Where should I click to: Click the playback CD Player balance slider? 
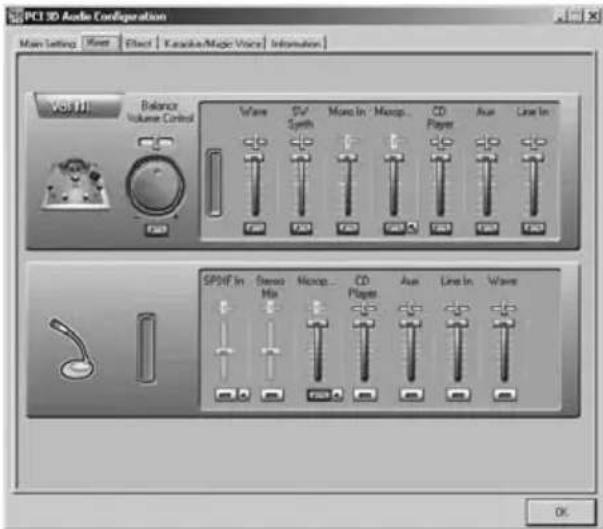(441, 142)
